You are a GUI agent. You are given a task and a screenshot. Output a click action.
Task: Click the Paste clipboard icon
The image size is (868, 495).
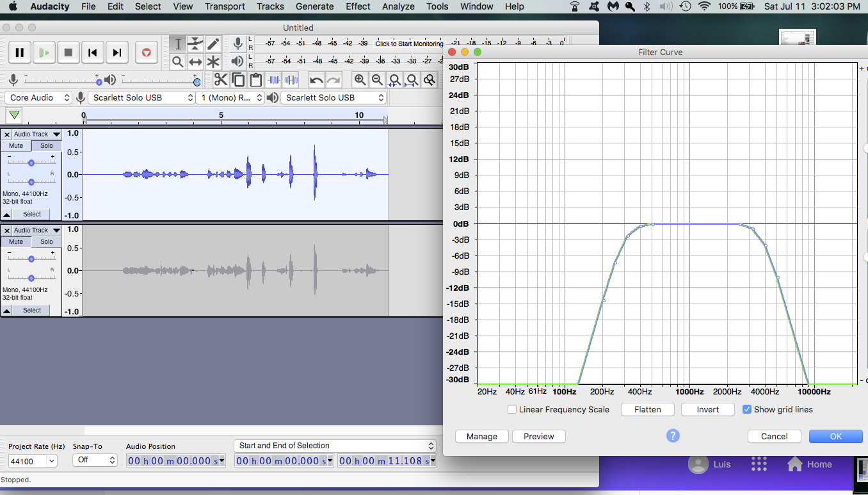pos(256,79)
